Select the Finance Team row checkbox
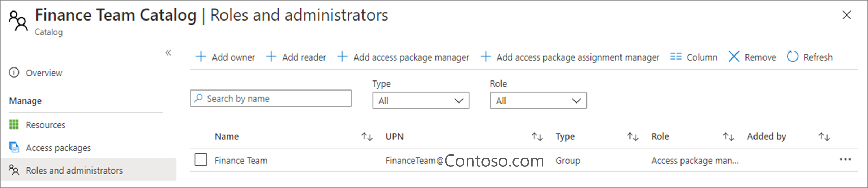The height and width of the screenshot is (188, 868). pyautogui.click(x=201, y=159)
